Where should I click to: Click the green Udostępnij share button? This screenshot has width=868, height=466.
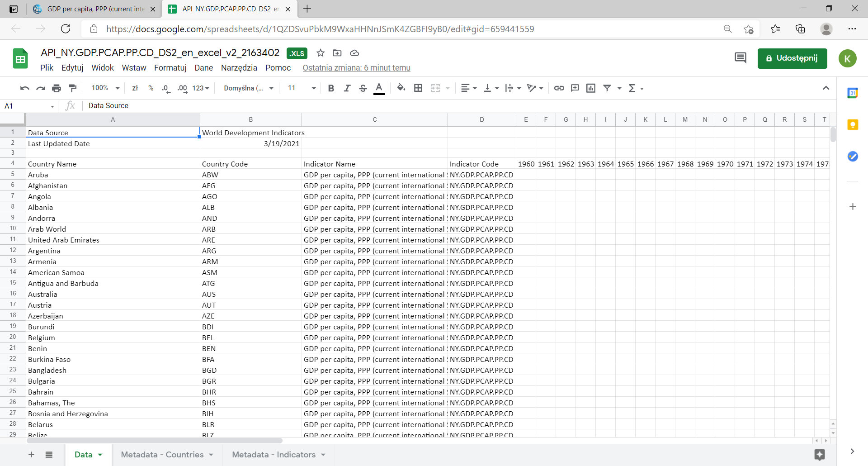(792, 58)
